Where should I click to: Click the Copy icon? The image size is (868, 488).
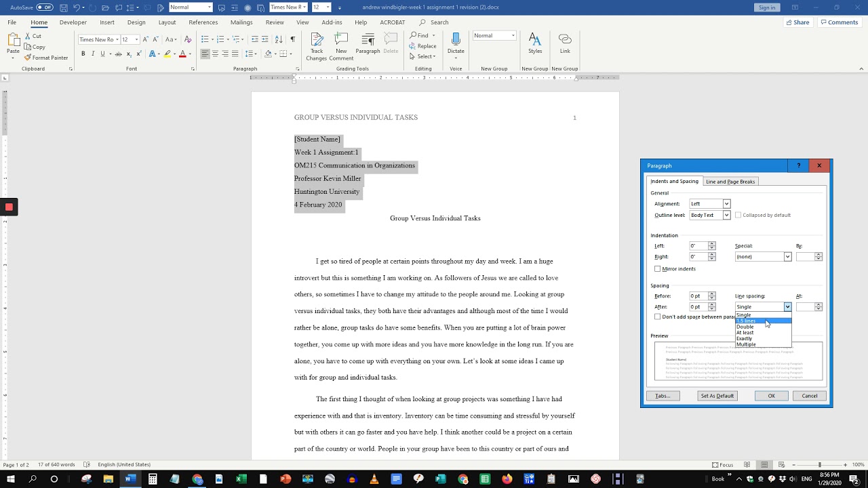click(x=28, y=47)
